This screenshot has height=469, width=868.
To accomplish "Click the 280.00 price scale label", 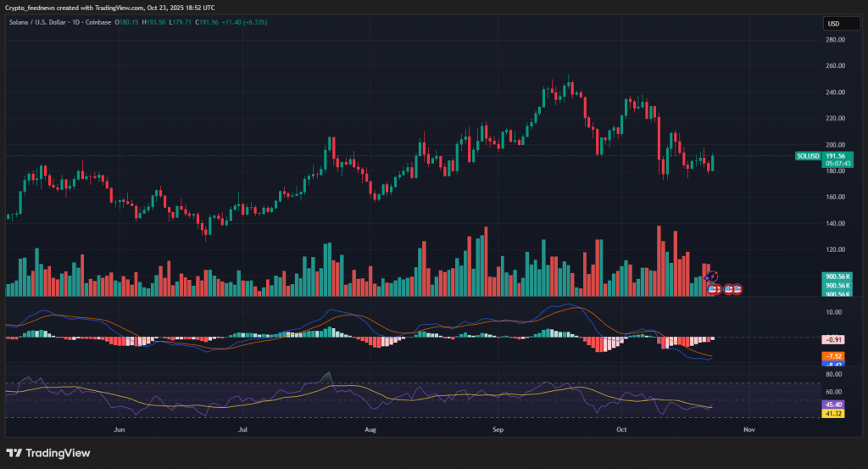I will coord(836,40).
